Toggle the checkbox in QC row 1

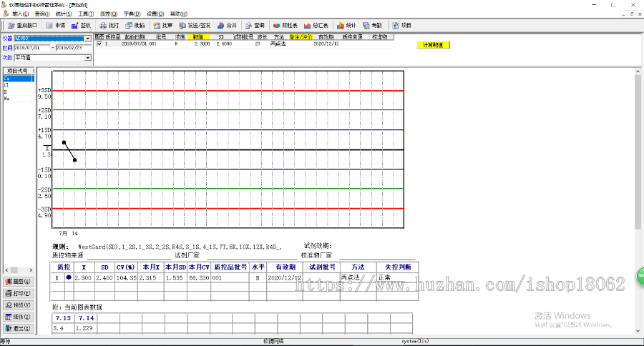point(99,44)
